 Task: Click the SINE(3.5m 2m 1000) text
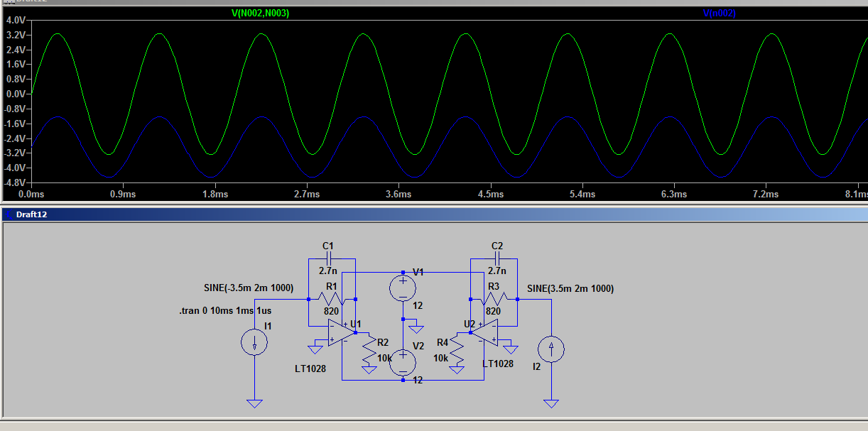pyautogui.click(x=570, y=288)
